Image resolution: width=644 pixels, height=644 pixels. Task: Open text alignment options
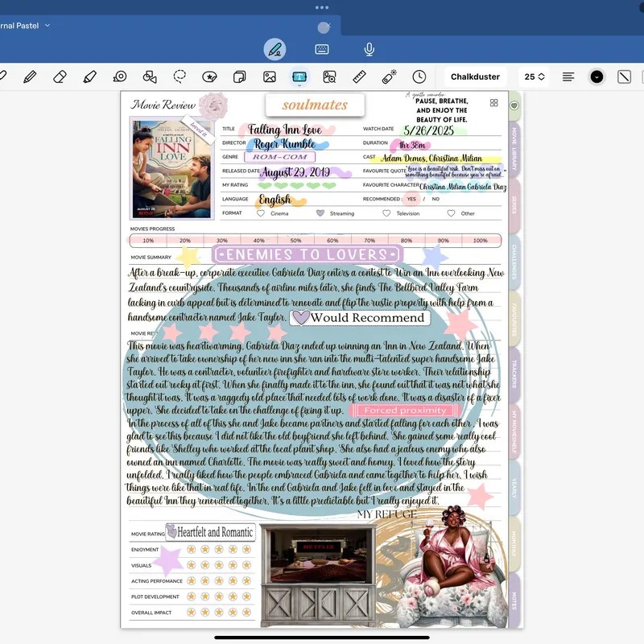[x=568, y=76]
